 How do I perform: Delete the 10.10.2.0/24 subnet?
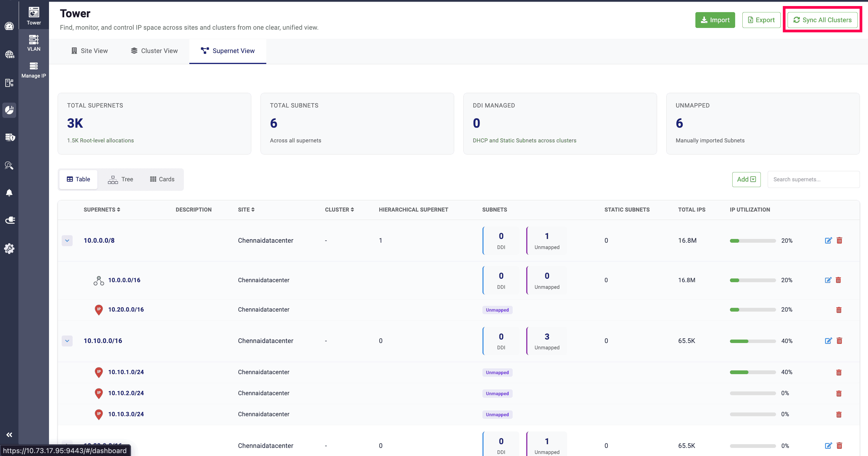click(839, 393)
